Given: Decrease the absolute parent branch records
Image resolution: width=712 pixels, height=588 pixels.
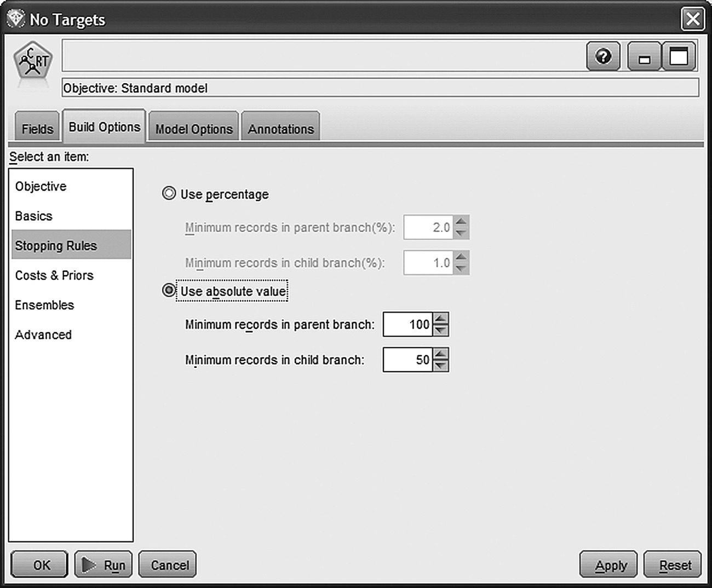Looking at the screenshot, I should click(x=441, y=330).
